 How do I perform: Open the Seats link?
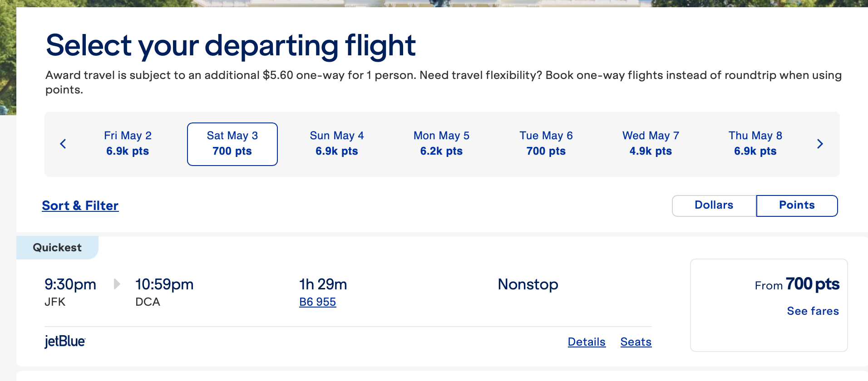point(636,342)
